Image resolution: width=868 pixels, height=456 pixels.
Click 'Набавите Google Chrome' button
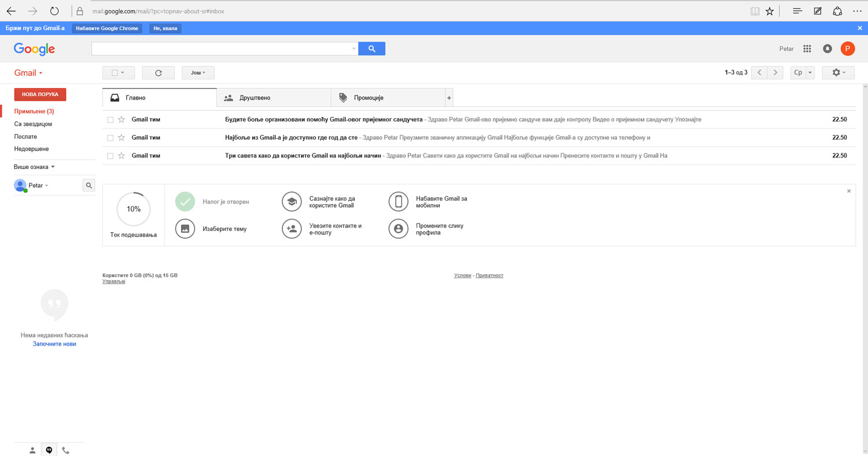coord(107,28)
